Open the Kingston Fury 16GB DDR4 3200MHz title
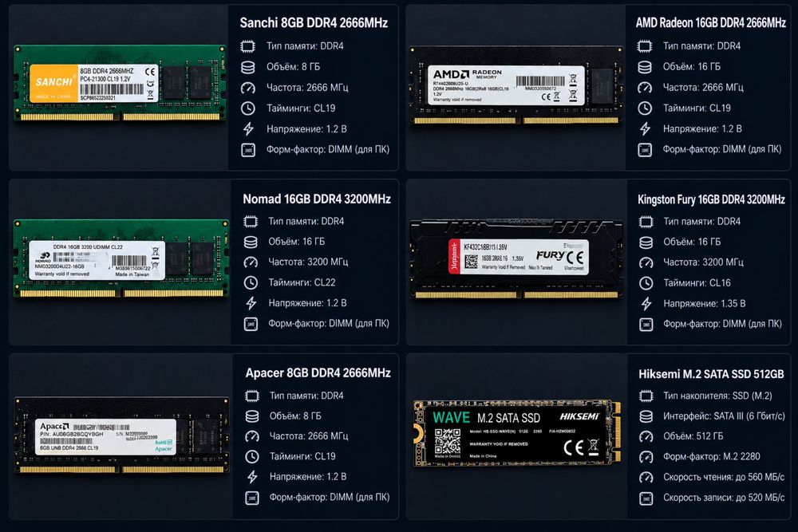Image resolution: width=798 pixels, height=532 pixels. 711,199
